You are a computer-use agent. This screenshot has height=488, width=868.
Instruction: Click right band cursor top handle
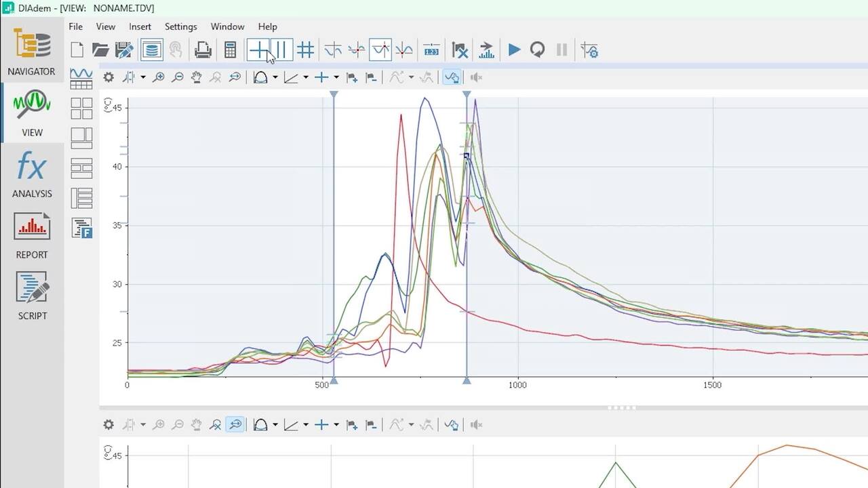tap(467, 95)
